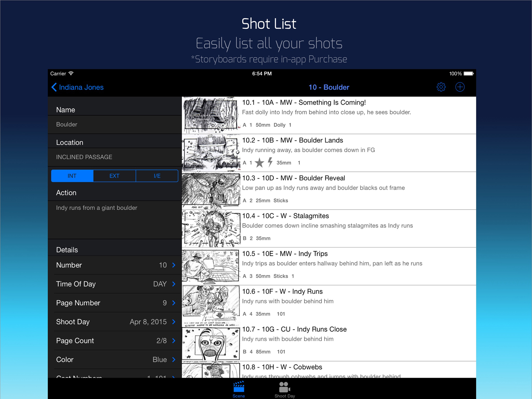Expand the Time Of Day row chevron
The width and height of the screenshot is (532, 399).
pyautogui.click(x=174, y=284)
